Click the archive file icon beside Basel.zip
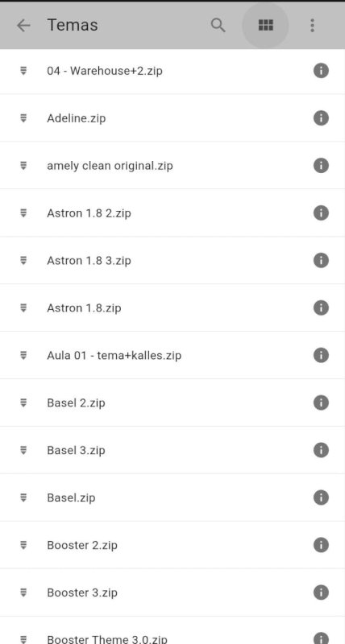The image size is (345, 644). pyautogui.click(x=23, y=497)
